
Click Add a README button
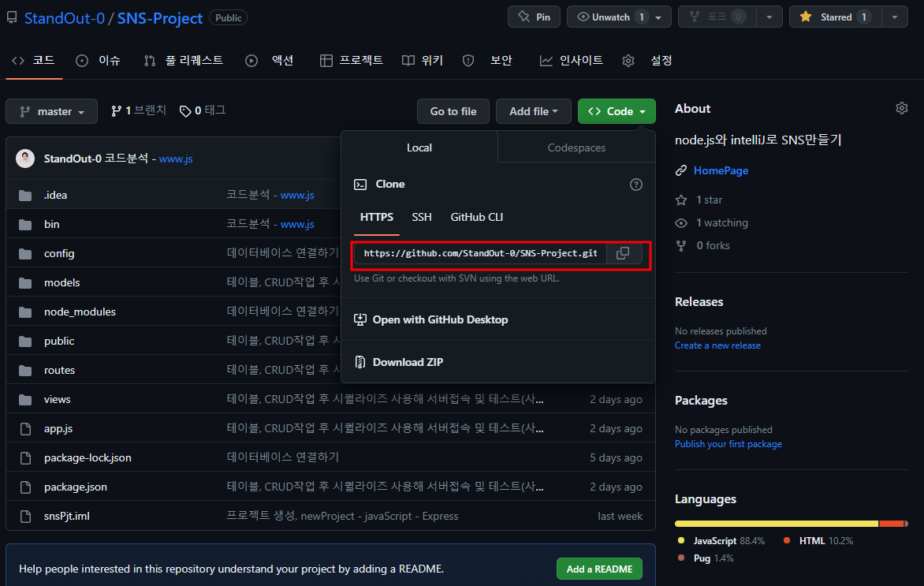(599, 569)
